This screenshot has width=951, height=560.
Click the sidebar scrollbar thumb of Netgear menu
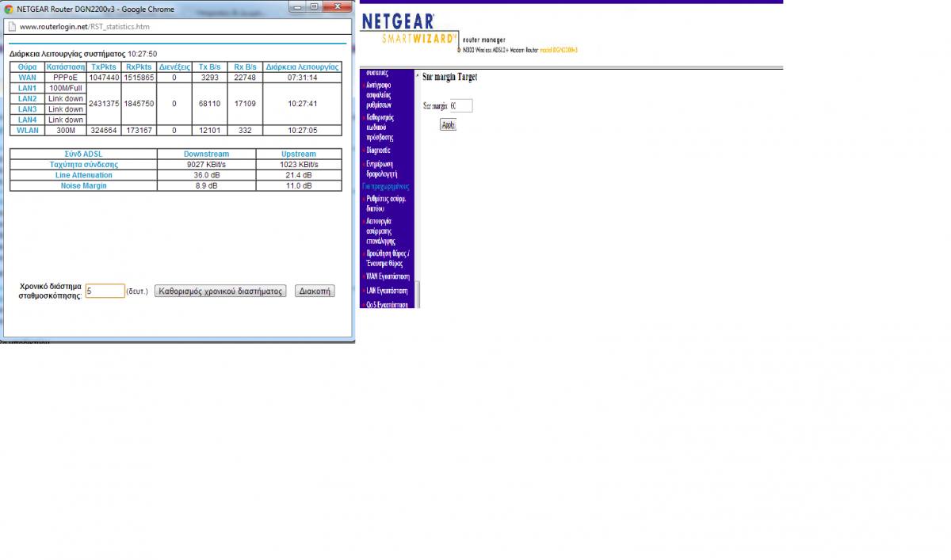[x=418, y=294]
